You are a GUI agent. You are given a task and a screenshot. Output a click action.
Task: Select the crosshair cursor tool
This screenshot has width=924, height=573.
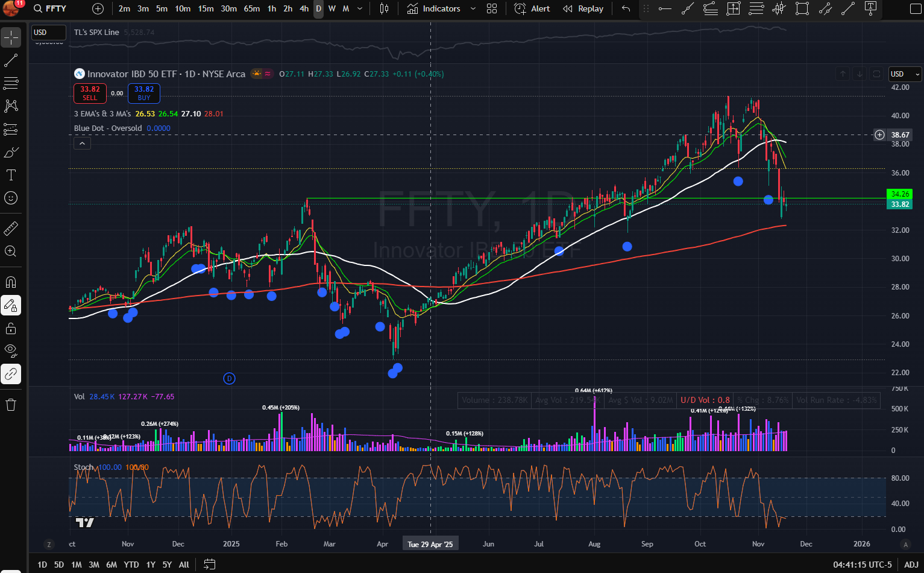coord(11,37)
